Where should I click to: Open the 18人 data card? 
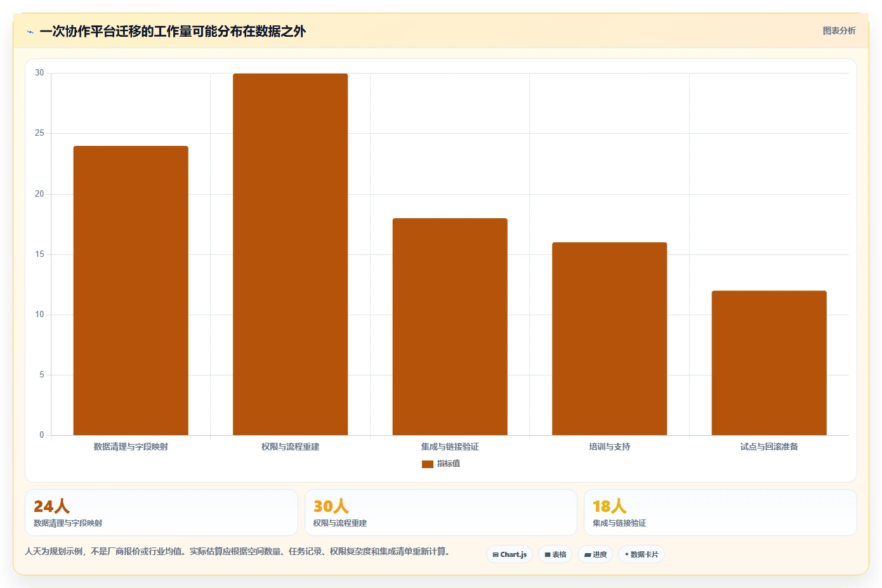[x=720, y=513]
